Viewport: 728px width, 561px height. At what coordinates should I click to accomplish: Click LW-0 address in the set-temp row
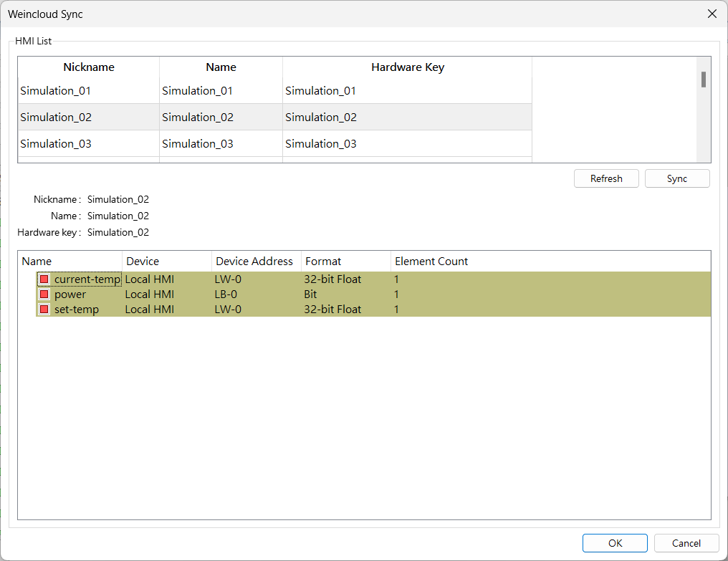click(x=228, y=310)
